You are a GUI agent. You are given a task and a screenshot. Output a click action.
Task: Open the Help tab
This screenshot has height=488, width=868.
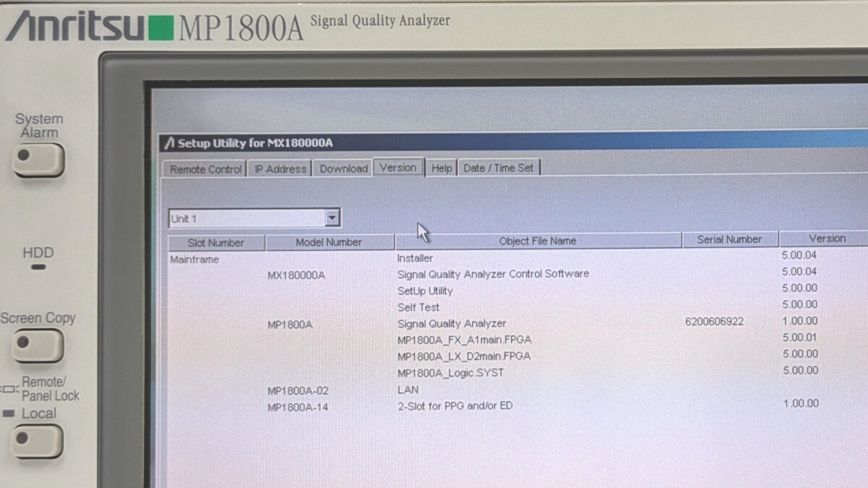pyautogui.click(x=441, y=168)
